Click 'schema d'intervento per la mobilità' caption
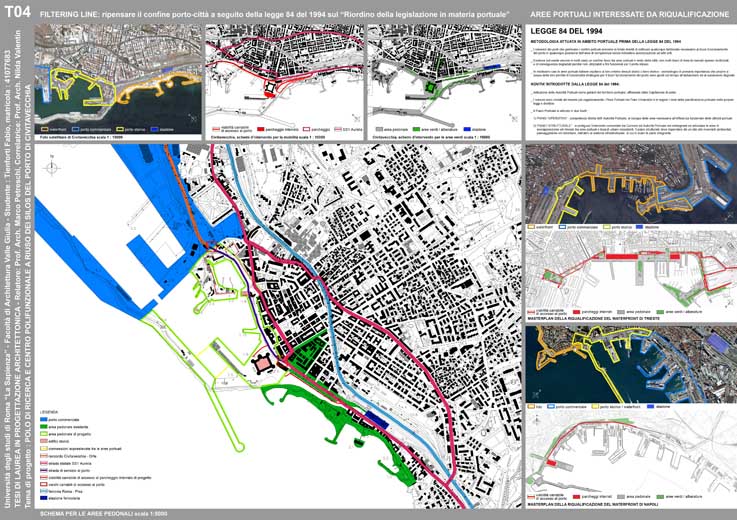The width and height of the screenshot is (737, 520). click(x=268, y=137)
